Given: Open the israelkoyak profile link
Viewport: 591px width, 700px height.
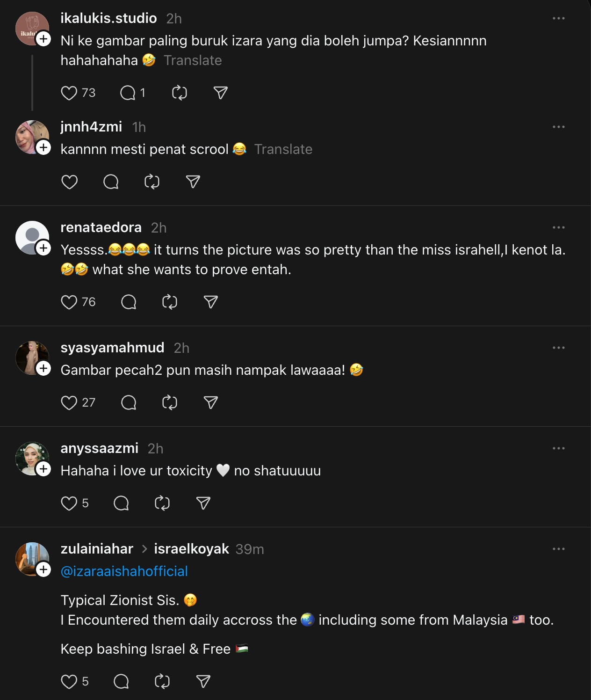Looking at the screenshot, I should click(x=191, y=549).
